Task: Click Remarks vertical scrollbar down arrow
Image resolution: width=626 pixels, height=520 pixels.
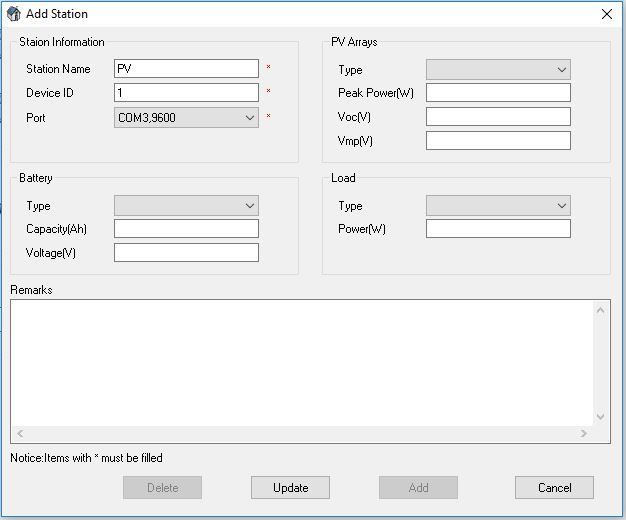Action: coord(600,417)
